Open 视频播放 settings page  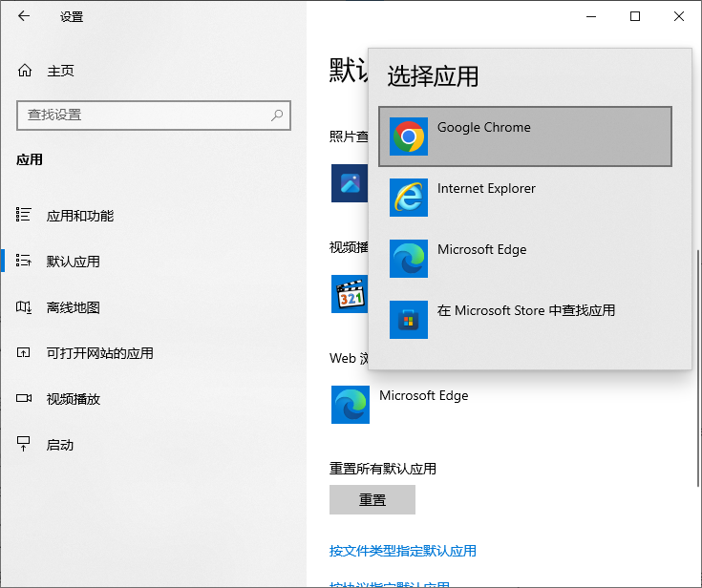pos(74,399)
